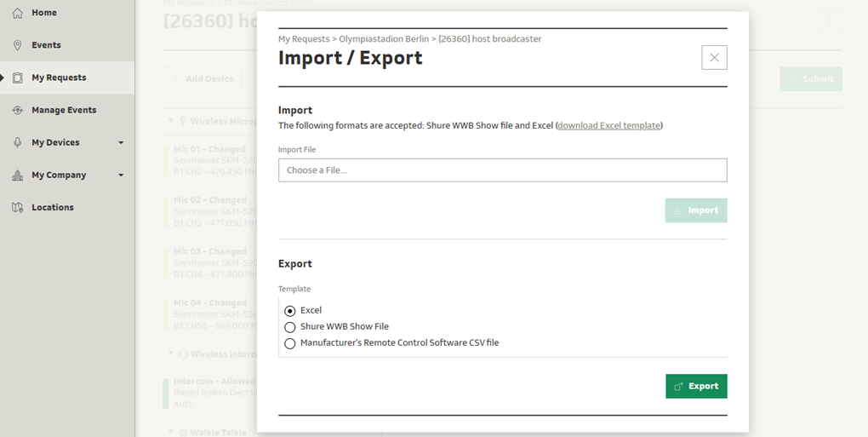Image resolution: width=868 pixels, height=437 pixels.
Task: Click the green Export button
Action: [x=695, y=386]
